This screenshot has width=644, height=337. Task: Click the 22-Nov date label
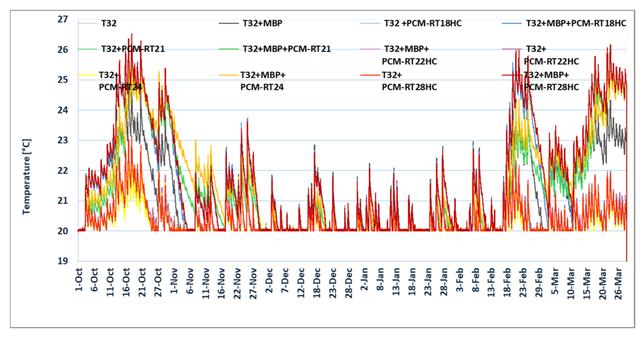point(237,283)
